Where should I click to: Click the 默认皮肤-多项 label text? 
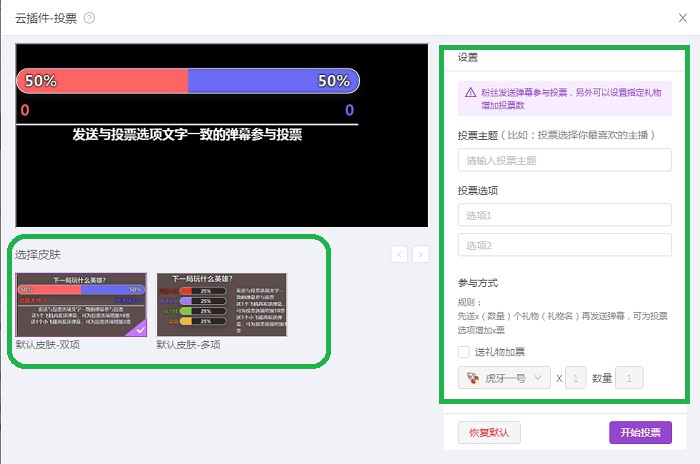point(188,345)
